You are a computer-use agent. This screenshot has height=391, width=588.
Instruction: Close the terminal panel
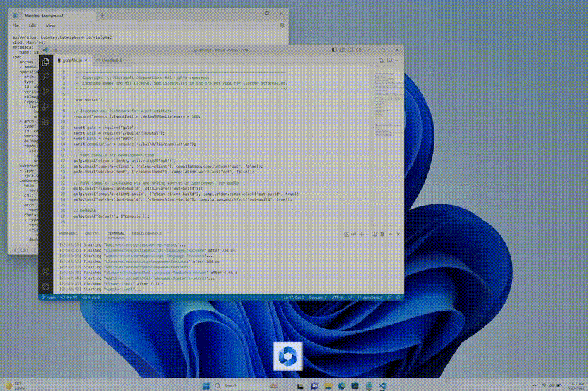click(399, 234)
